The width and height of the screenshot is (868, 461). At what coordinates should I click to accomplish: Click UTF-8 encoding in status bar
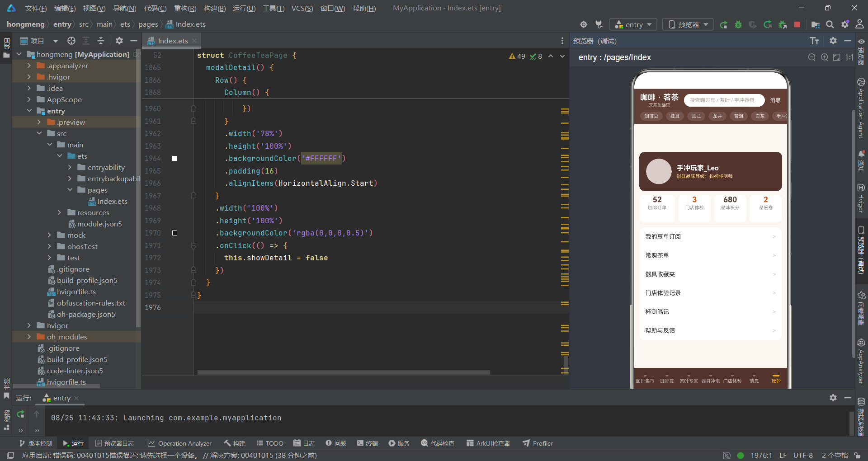click(x=803, y=455)
